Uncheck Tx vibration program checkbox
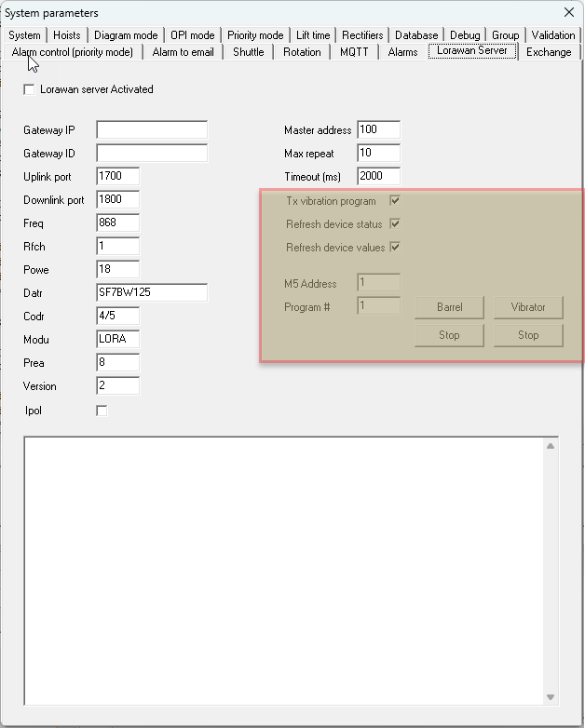Image resolution: width=585 pixels, height=728 pixels. point(395,201)
